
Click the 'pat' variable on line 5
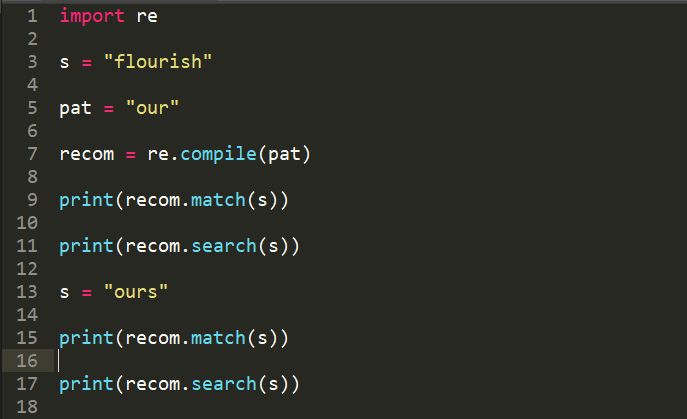(75, 108)
